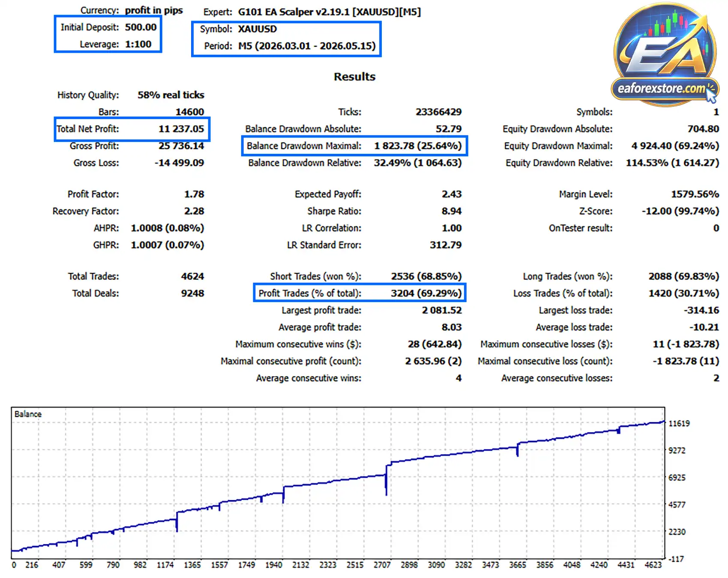Select the 6925 balance axis label
This screenshot has width=728, height=578.
[x=677, y=478]
